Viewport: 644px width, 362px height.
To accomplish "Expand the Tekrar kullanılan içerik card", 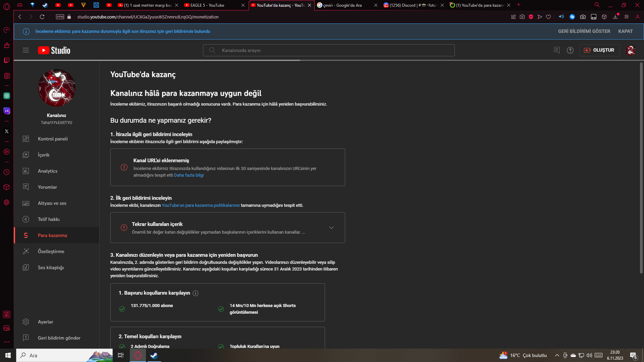I will [331, 228].
